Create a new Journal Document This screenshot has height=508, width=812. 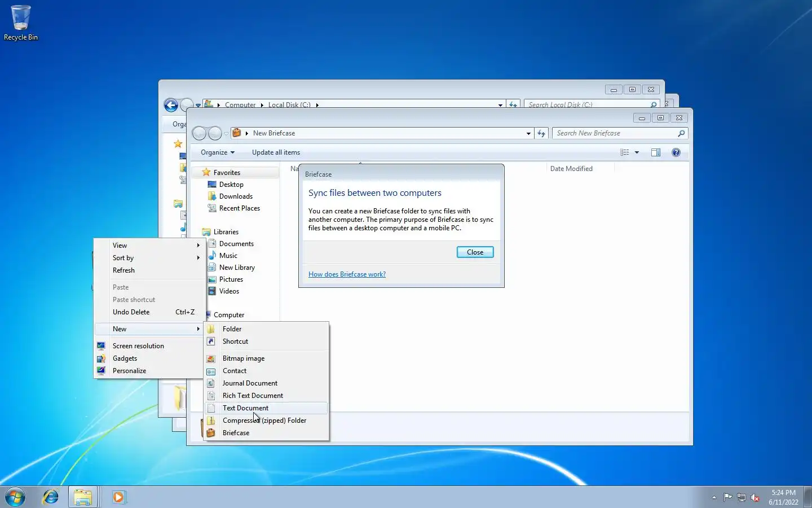[266, 383]
